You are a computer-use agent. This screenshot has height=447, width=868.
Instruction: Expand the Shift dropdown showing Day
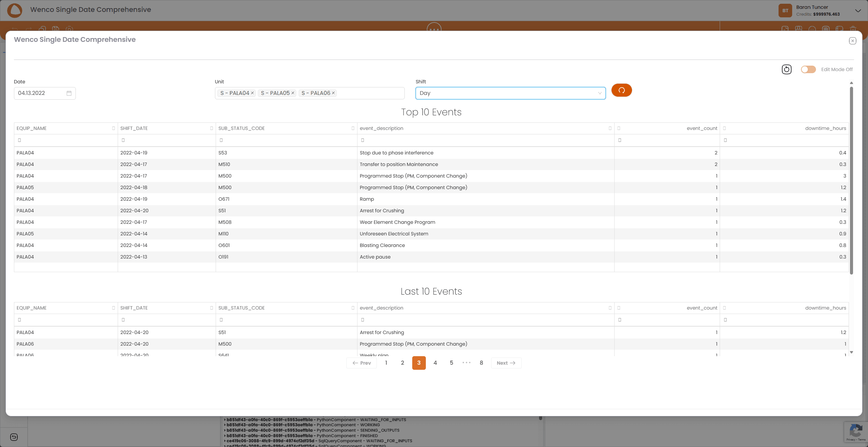(510, 93)
